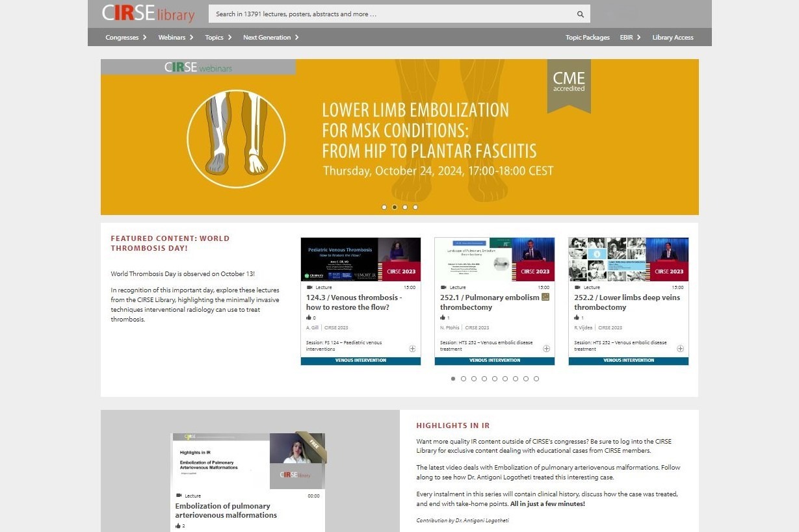Viewport: 799px width, 532px height.
Task: Click the video camera icon on lecture 252.1
Action: 443,287
